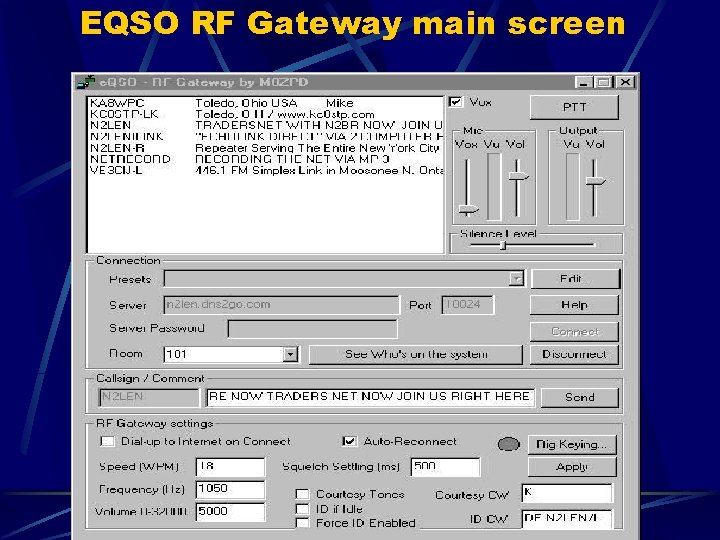Click the Mic Vu level meter
720x540 pixels.
(494, 186)
